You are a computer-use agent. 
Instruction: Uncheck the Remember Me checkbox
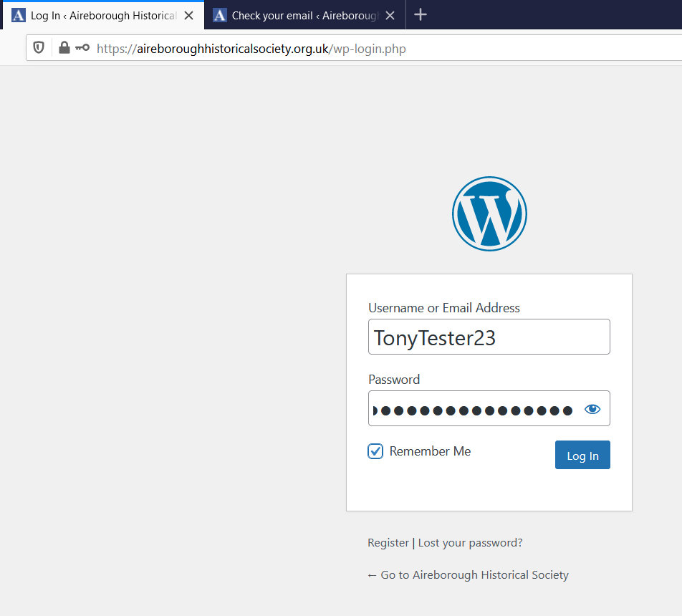375,451
